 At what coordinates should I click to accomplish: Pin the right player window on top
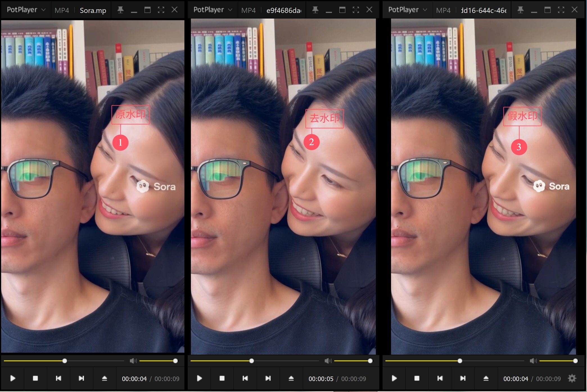[x=520, y=10]
